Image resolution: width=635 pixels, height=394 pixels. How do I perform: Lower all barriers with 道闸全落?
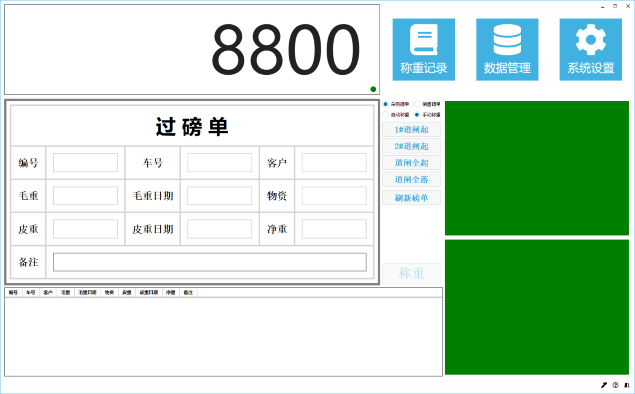(x=411, y=179)
